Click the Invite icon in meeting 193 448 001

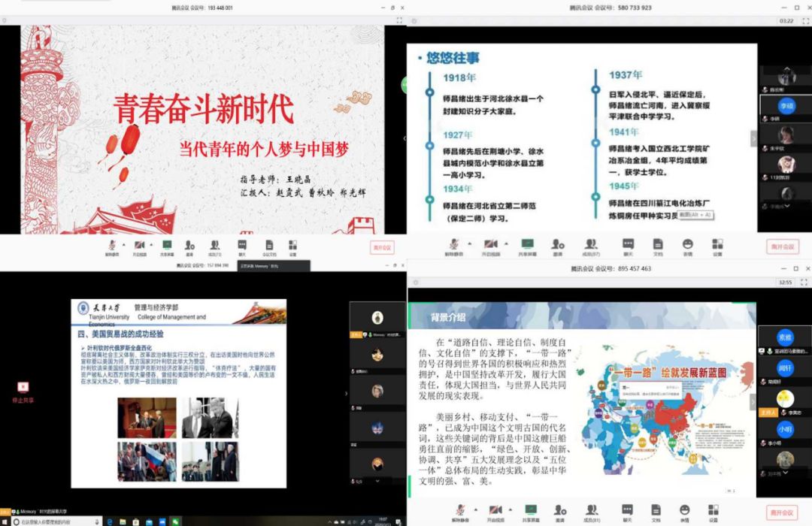189,246
